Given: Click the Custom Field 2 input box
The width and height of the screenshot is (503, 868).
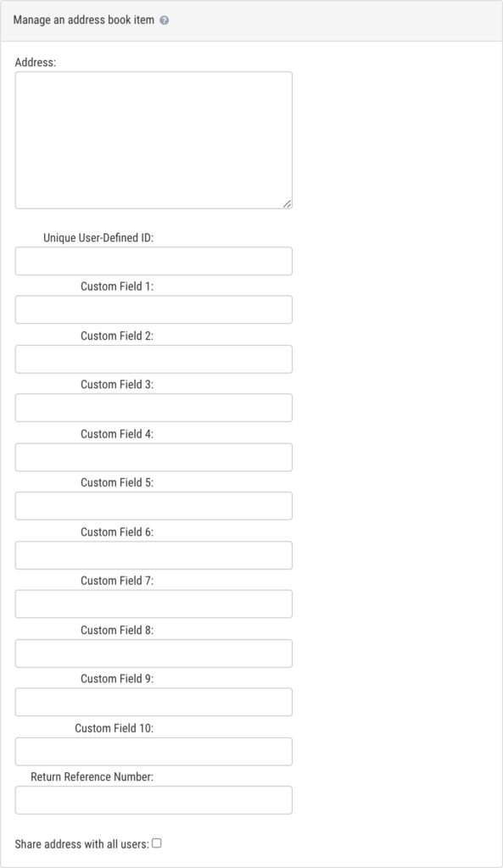Looking at the screenshot, I should click(153, 358).
